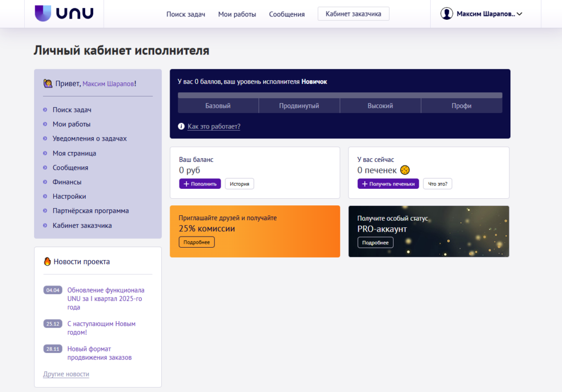The width and height of the screenshot is (562, 392).
Task: Open Мои работы in the sidebar
Action: coord(72,124)
